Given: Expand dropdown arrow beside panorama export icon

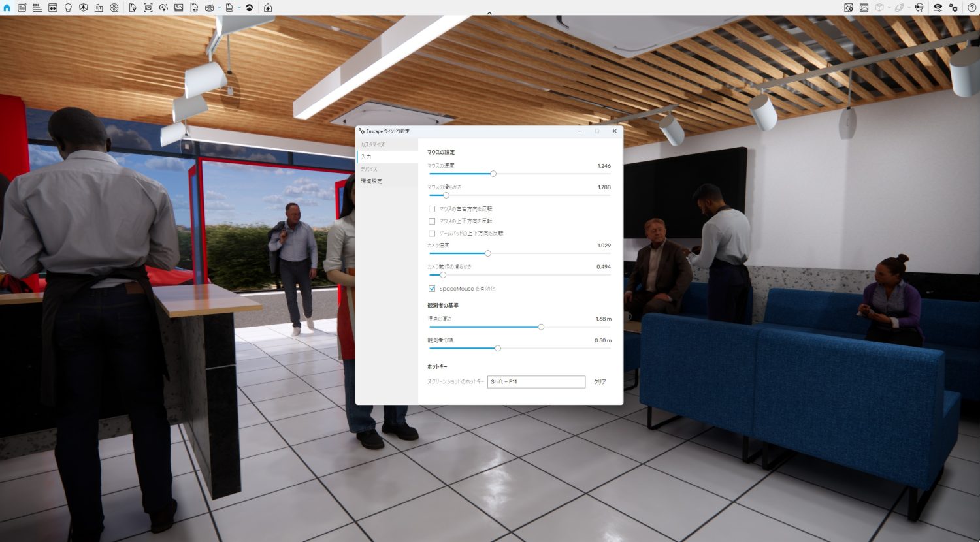Looking at the screenshot, I should [219, 8].
